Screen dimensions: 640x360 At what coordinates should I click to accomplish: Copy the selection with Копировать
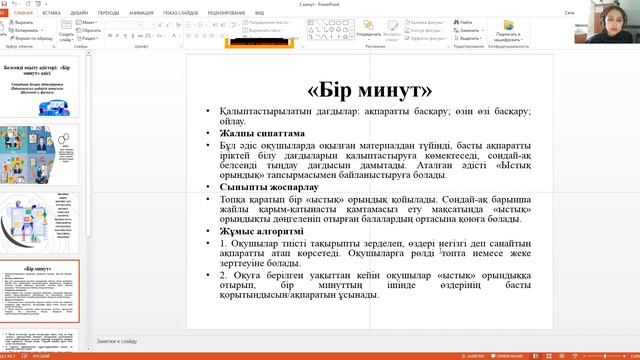23,30
